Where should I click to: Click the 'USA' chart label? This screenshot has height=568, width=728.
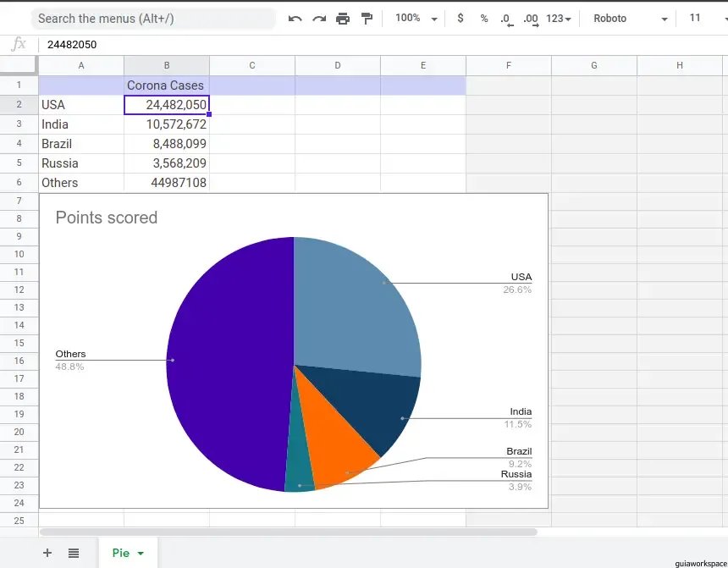(x=521, y=277)
